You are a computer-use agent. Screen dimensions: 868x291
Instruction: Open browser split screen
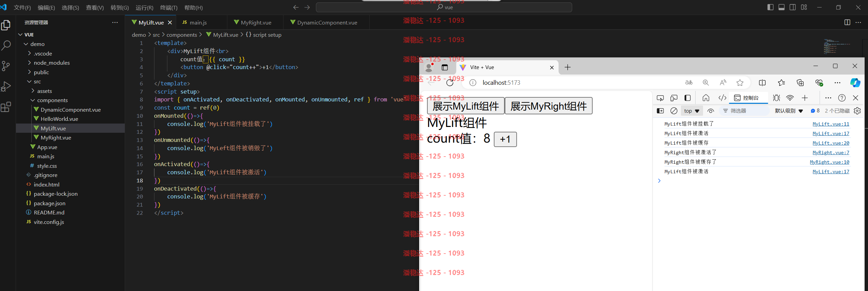762,83
